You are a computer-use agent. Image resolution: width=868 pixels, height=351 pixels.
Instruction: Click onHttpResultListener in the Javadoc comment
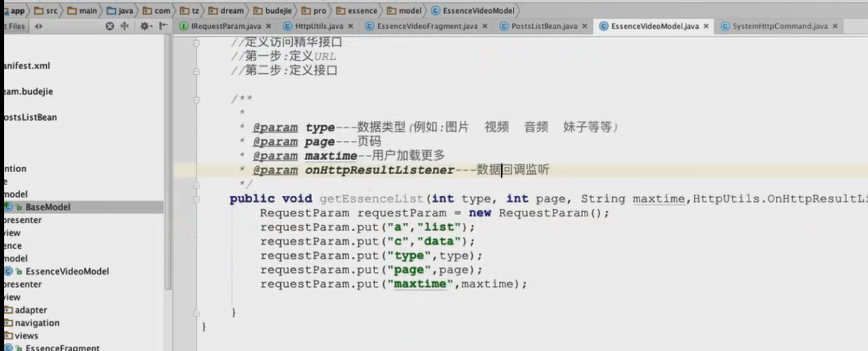pos(379,170)
